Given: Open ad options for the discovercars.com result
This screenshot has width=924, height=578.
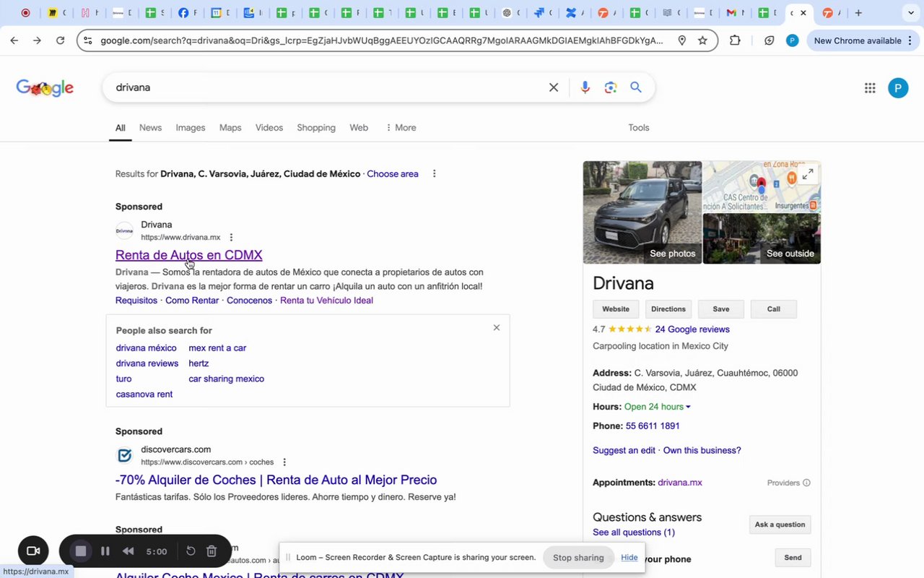Looking at the screenshot, I should point(284,462).
